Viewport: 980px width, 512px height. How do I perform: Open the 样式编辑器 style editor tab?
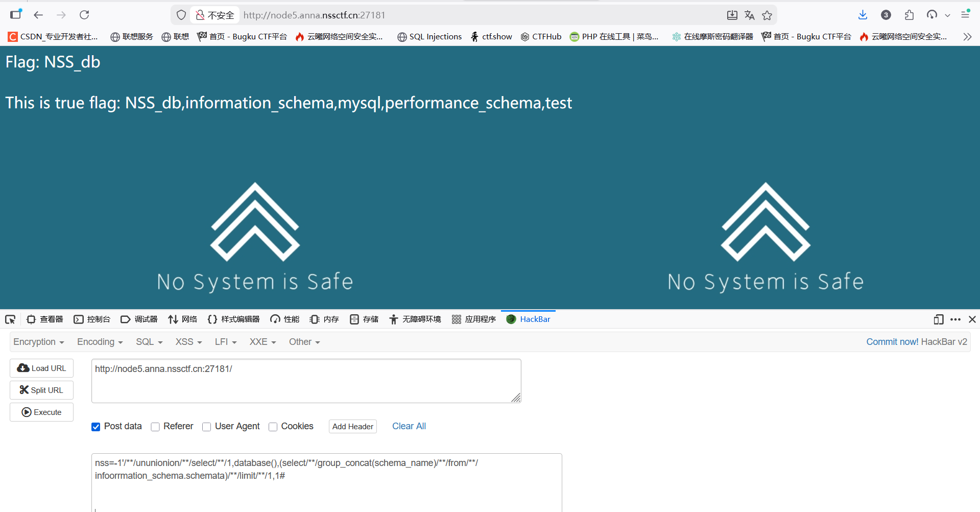[234, 319]
